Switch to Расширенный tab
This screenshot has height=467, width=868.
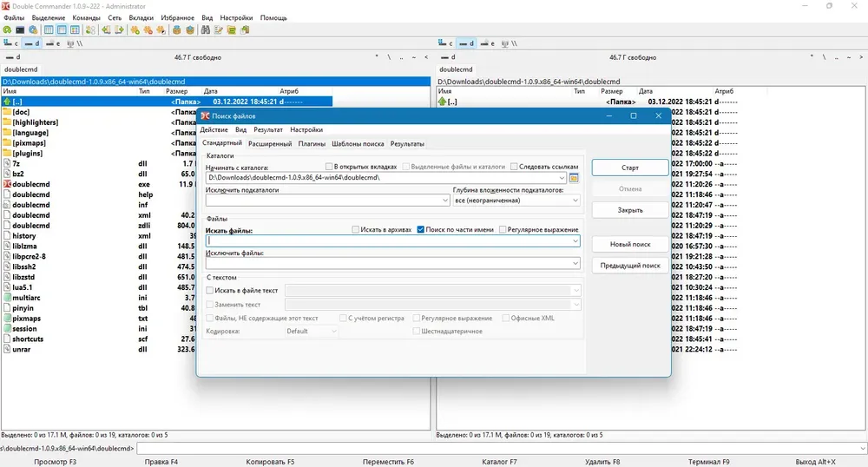270,144
